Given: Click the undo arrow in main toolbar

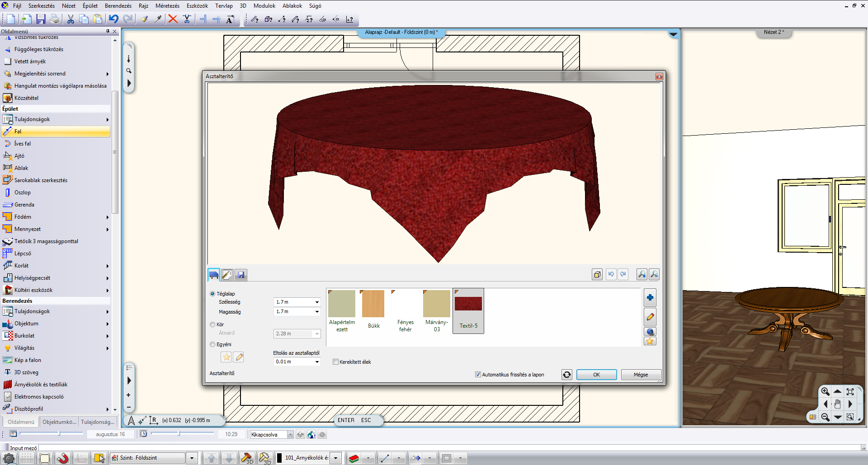Looking at the screenshot, I should click(x=113, y=19).
